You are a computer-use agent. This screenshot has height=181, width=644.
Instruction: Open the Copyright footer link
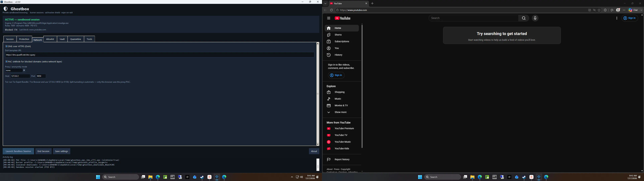point(345,169)
